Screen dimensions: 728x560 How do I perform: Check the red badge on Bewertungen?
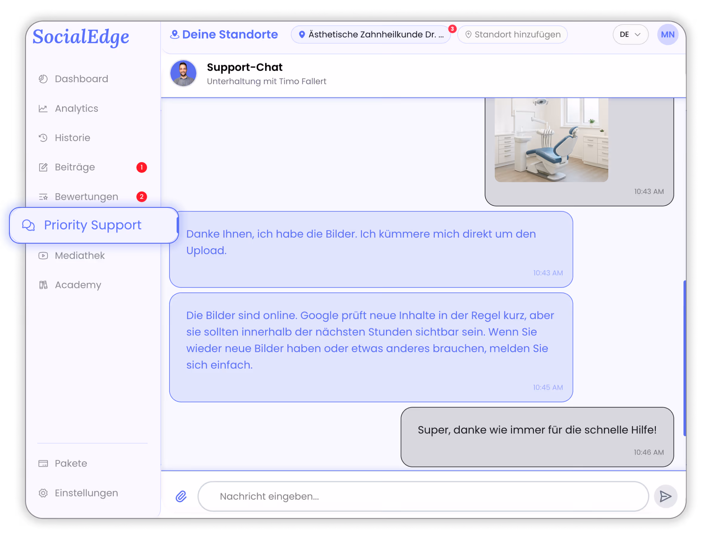click(141, 197)
